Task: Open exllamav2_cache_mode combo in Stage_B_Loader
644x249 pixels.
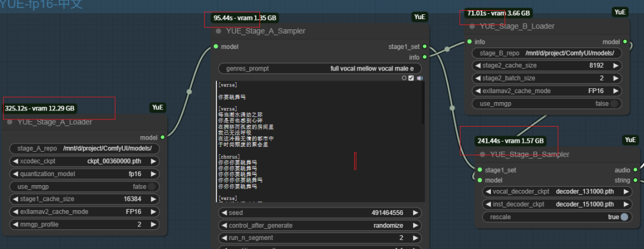Action: 547,91
